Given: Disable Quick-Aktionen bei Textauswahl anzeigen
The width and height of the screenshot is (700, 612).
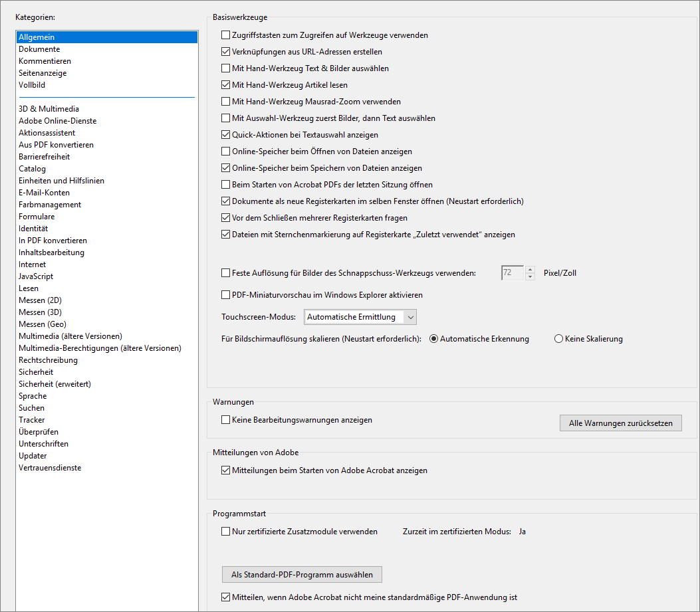Looking at the screenshot, I should pyautogui.click(x=225, y=135).
